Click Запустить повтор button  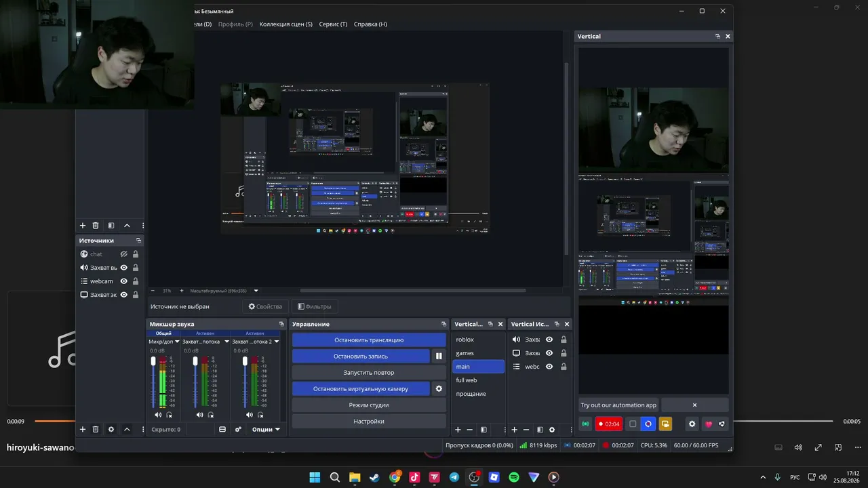click(x=369, y=372)
